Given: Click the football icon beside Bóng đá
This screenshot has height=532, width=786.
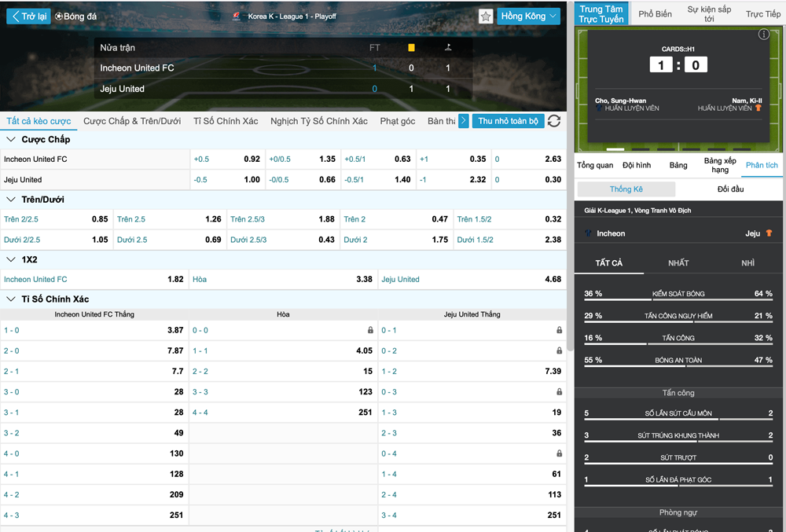Looking at the screenshot, I should [x=59, y=17].
